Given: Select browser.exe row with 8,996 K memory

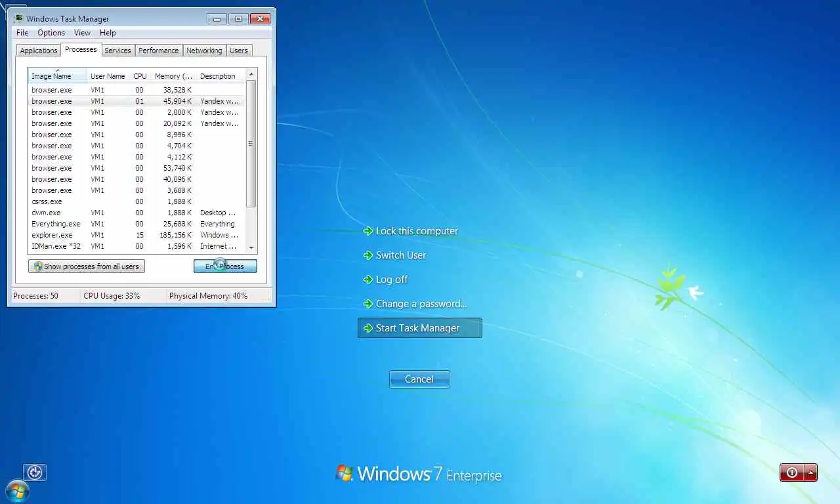Looking at the screenshot, I should (x=136, y=135).
